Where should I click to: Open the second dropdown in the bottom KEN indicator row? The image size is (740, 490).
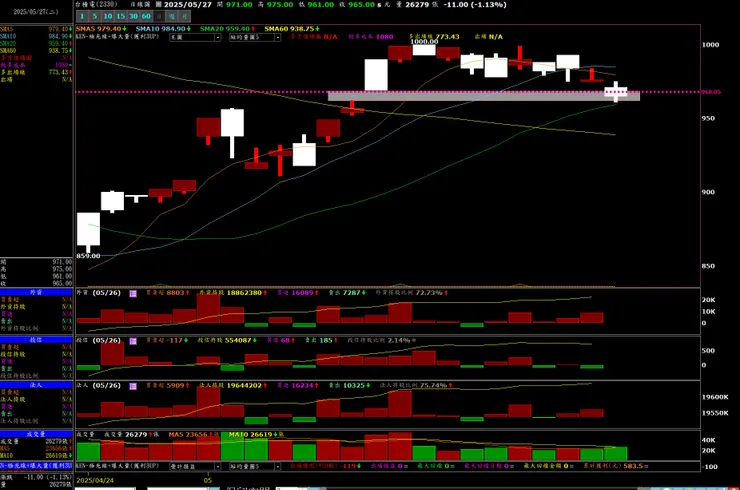pyautogui.click(x=255, y=466)
